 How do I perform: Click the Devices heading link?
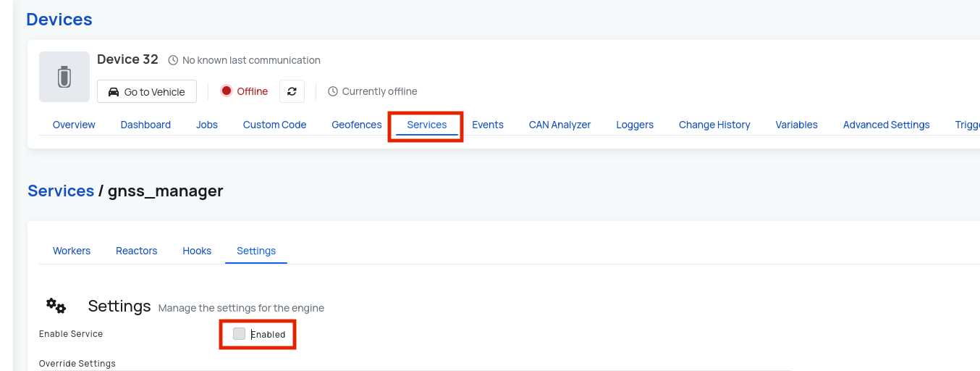59,20
